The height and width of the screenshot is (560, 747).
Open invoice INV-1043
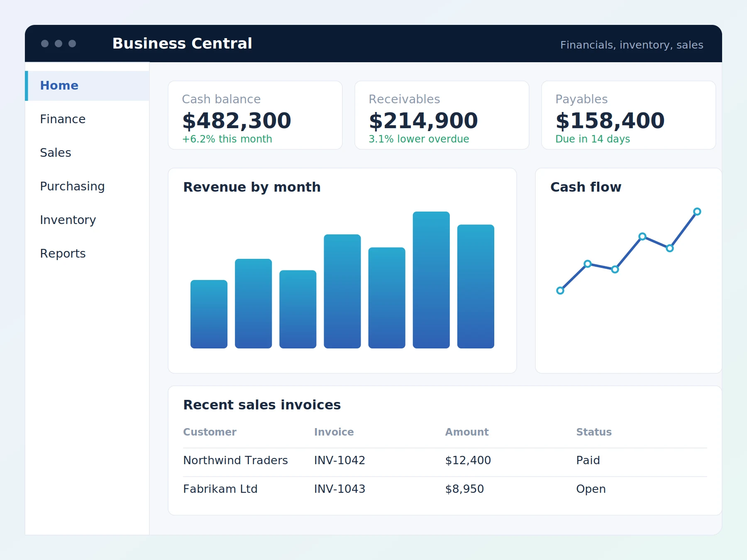pyautogui.click(x=339, y=489)
